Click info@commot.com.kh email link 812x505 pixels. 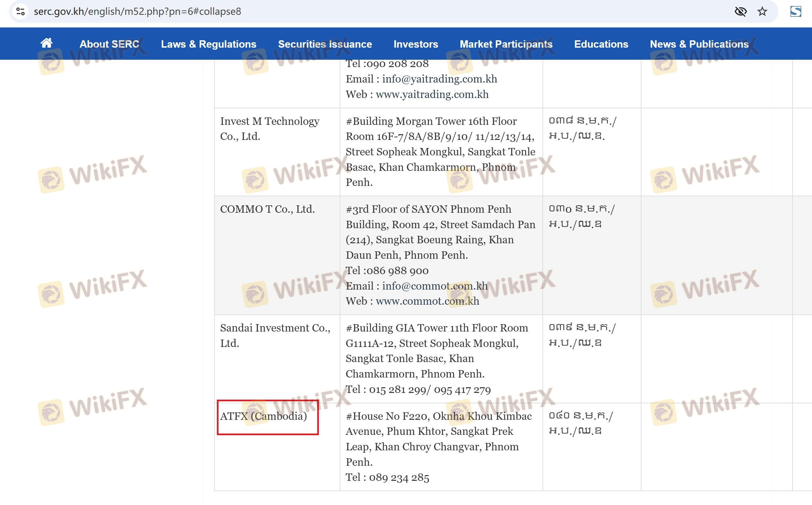tap(435, 286)
